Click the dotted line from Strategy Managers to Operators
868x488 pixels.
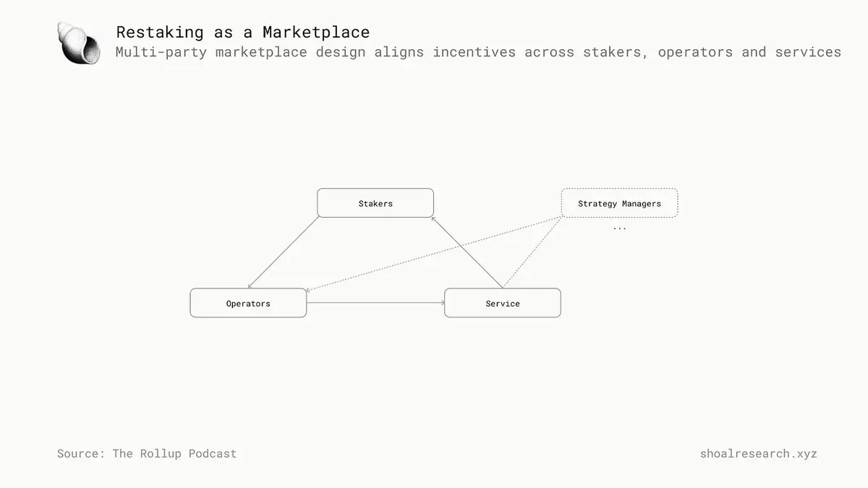pyautogui.click(x=434, y=253)
